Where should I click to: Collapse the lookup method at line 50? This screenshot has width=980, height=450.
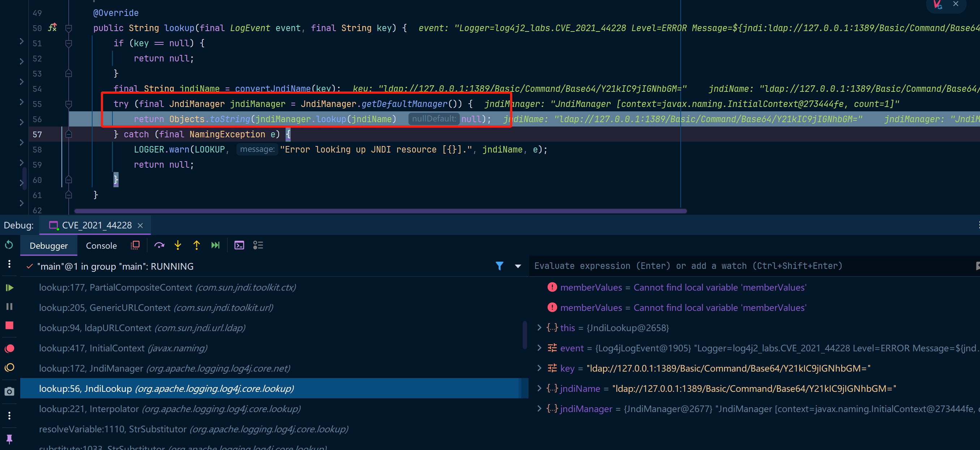point(69,28)
